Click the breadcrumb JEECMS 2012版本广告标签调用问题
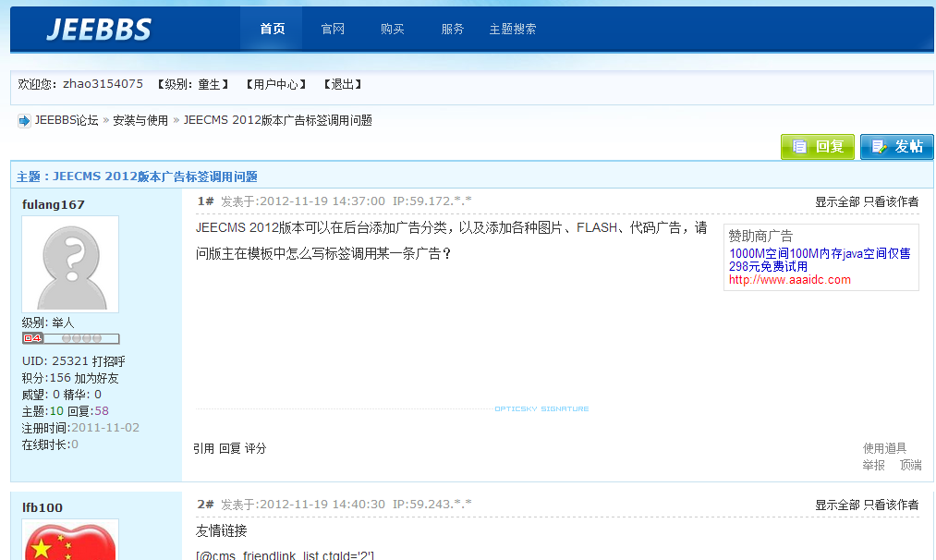Screen dimensions: 936x560 coord(277,121)
